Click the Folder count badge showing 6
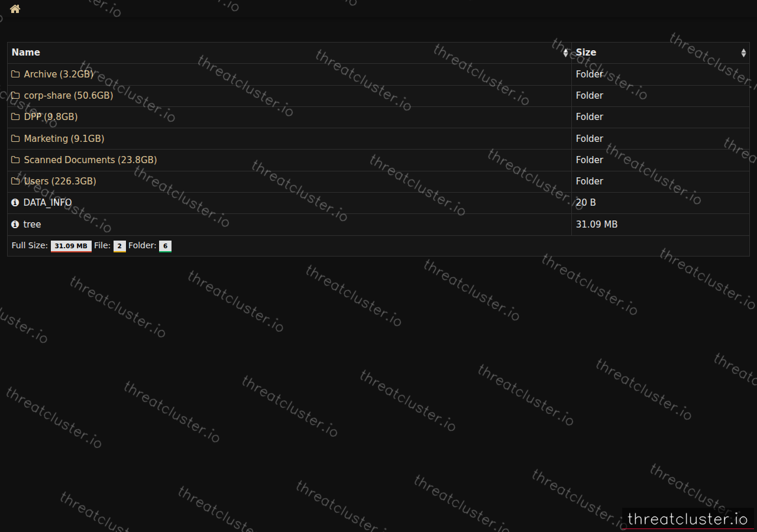Viewport: 757px width, 532px height. tap(165, 246)
